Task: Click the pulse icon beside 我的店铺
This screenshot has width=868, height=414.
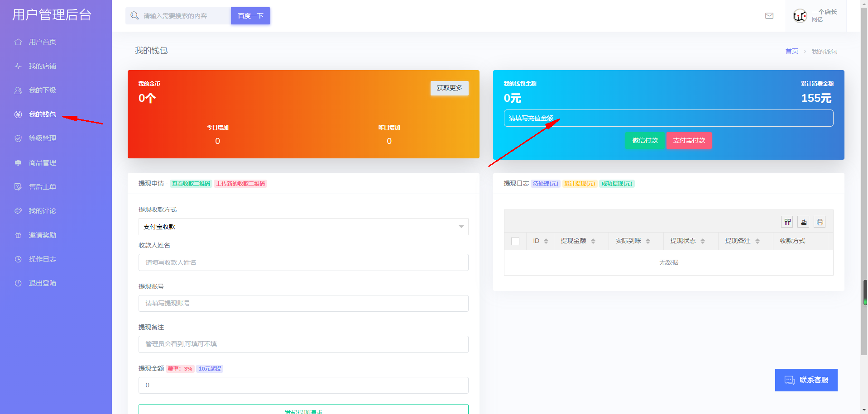Action: 18,66
